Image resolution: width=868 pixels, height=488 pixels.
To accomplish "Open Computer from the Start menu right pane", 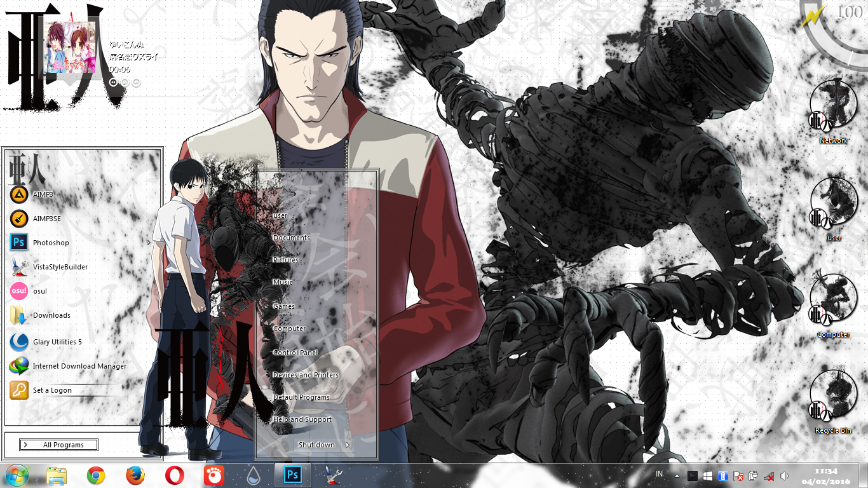I will (x=289, y=329).
